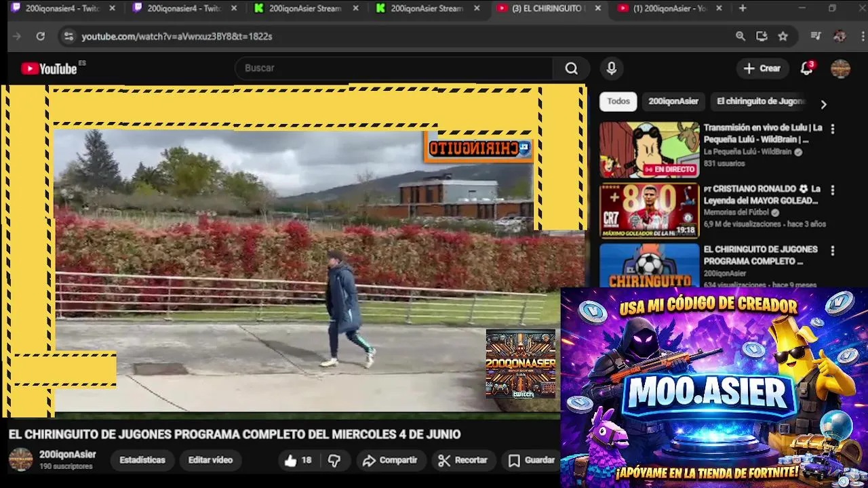The height and width of the screenshot is (488, 868).
Task: Click the 'Editar vídeo' button
Action: click(x=210, y=460)
